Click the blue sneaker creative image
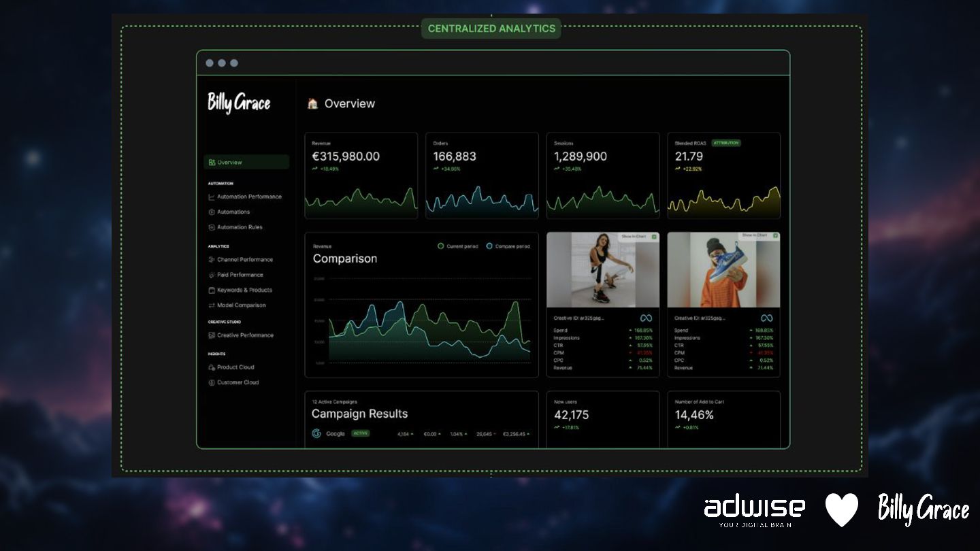 (x=723, y=270)
